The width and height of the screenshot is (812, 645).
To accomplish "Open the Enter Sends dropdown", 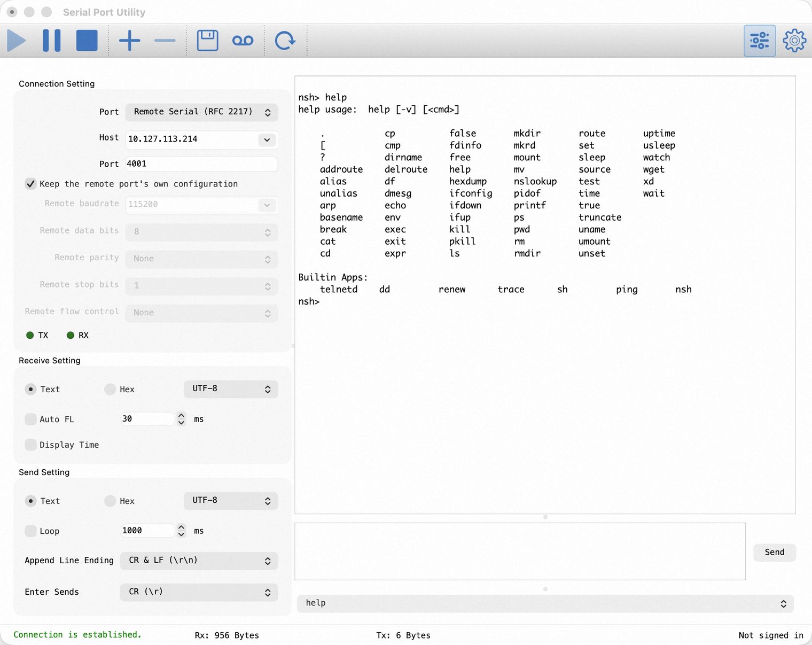I will point(199,592).
